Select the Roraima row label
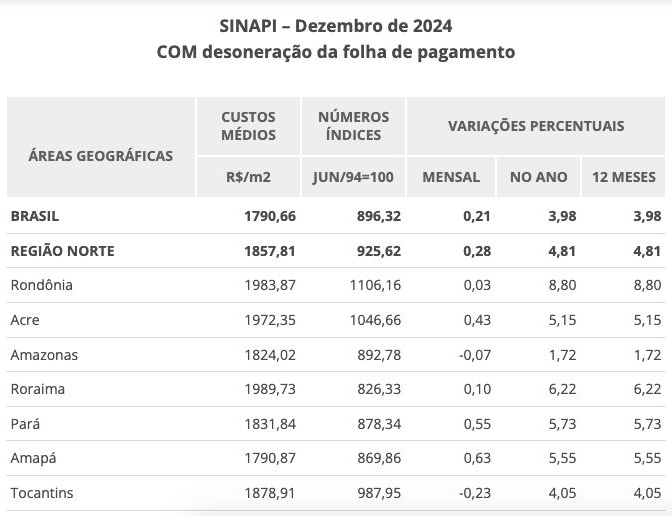Image resolution: width=672 pixels, height=516 pixels. pyautogui.click(x=38, y=389)
